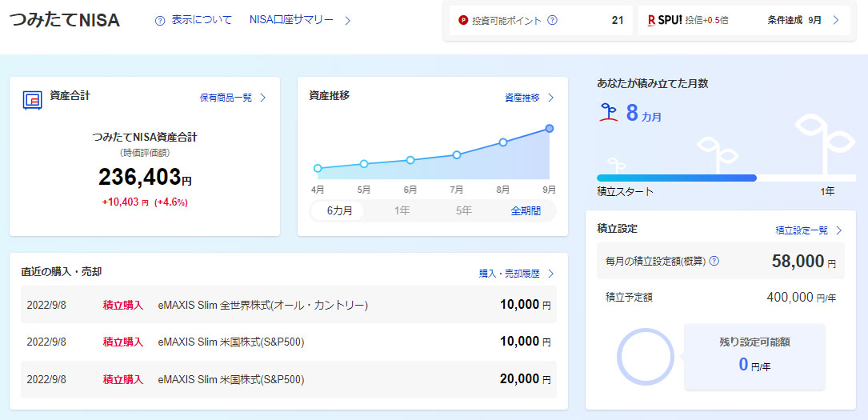Select the 6カ月 period option
This screenshot has width=868, height=420.
(x=339, y=211)
